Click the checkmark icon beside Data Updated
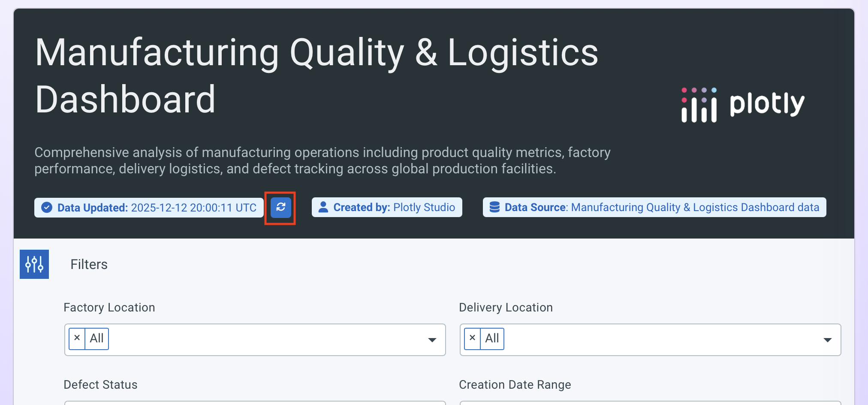 47,208
